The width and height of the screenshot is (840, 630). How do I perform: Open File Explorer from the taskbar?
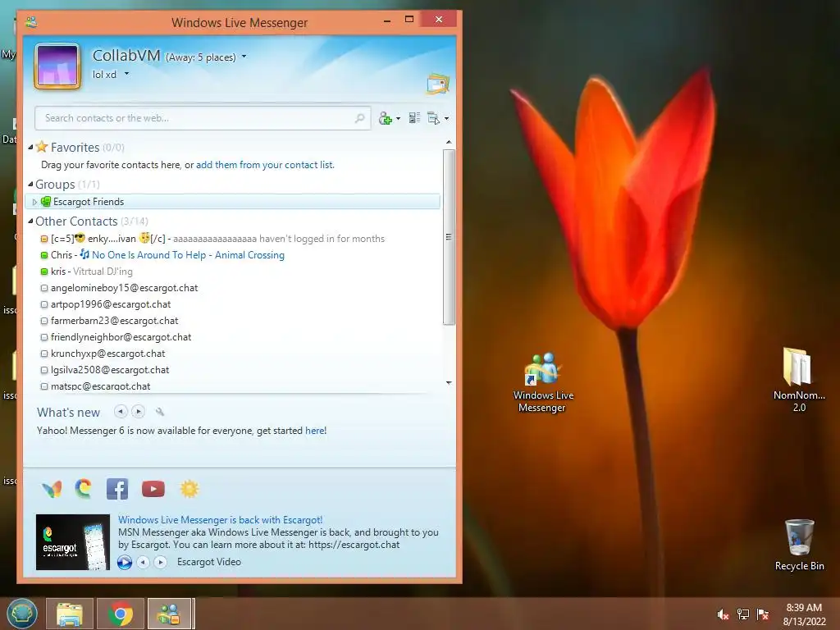pyautogui.click(x=70, y=614)
